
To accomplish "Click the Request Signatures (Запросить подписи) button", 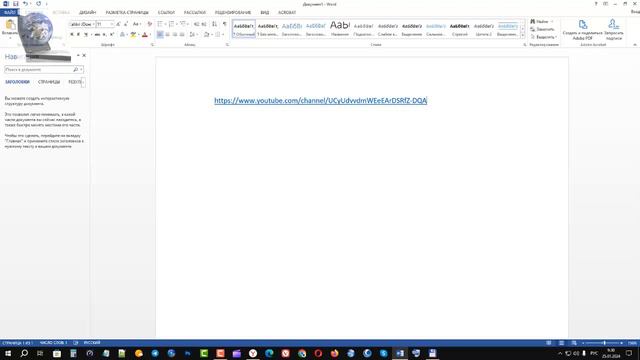I will point(613,29).
